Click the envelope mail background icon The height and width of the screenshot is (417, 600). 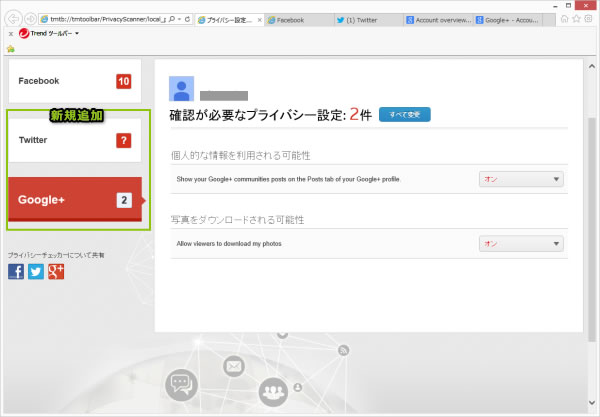[x=234, y=366]
